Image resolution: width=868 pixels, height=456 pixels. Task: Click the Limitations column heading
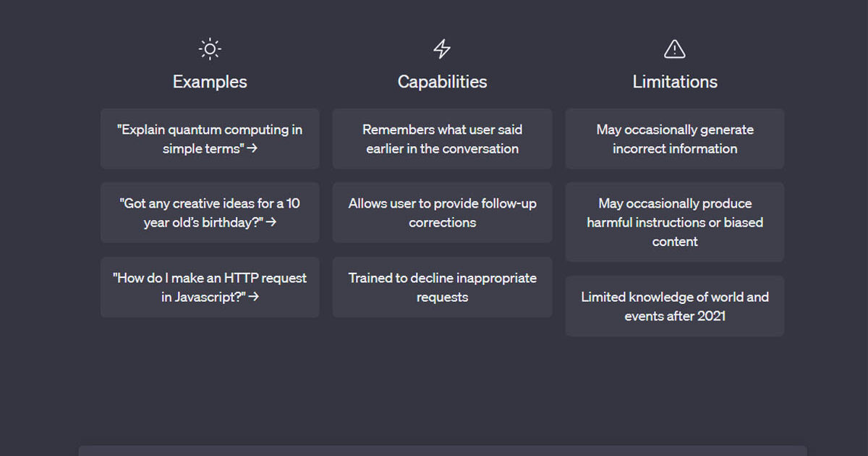675,82
